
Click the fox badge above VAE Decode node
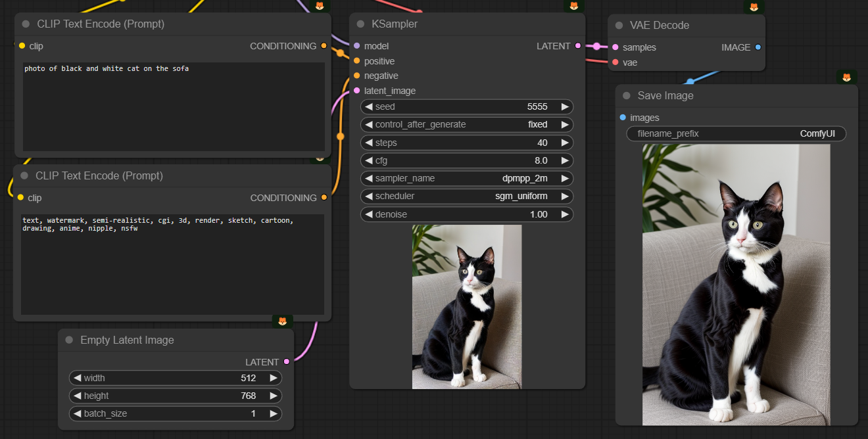tap(754, 6)
